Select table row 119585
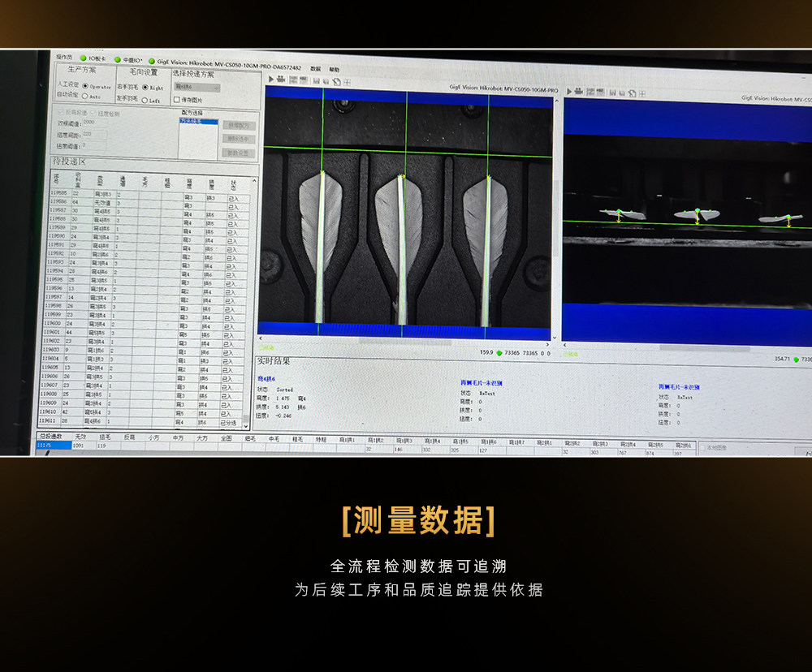Viewport: 812px width, 672px height. [150, 195]
